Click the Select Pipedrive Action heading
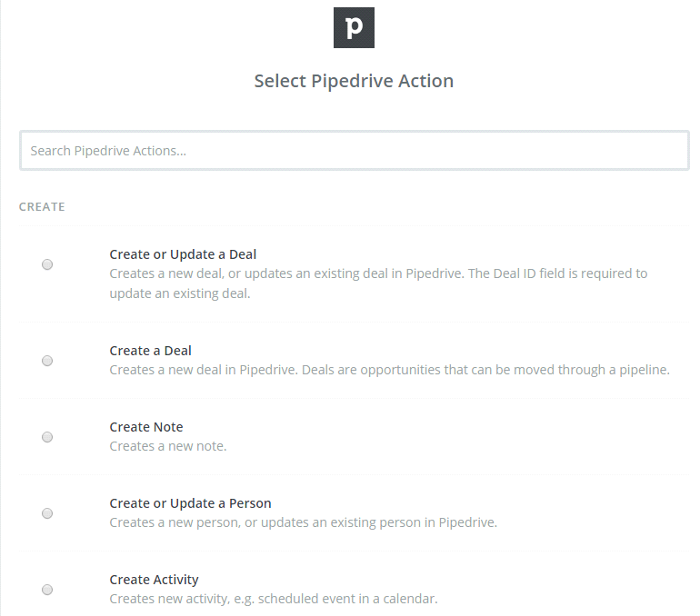Viewport: 700px width, 616px height. (x=354, y=81)
